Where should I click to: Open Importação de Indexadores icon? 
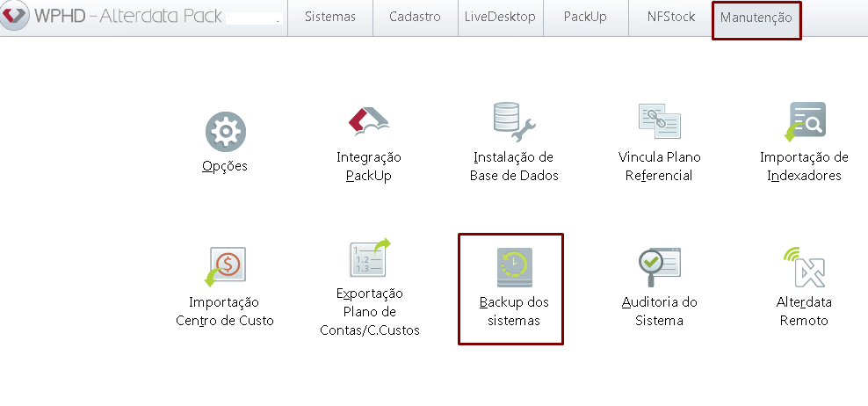(805, 121)
